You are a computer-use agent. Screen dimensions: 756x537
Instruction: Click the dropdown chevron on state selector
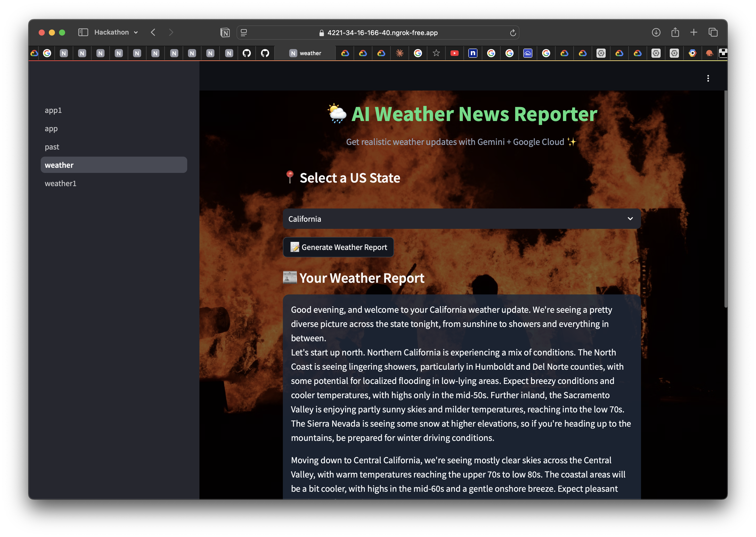tap(630, 219)
